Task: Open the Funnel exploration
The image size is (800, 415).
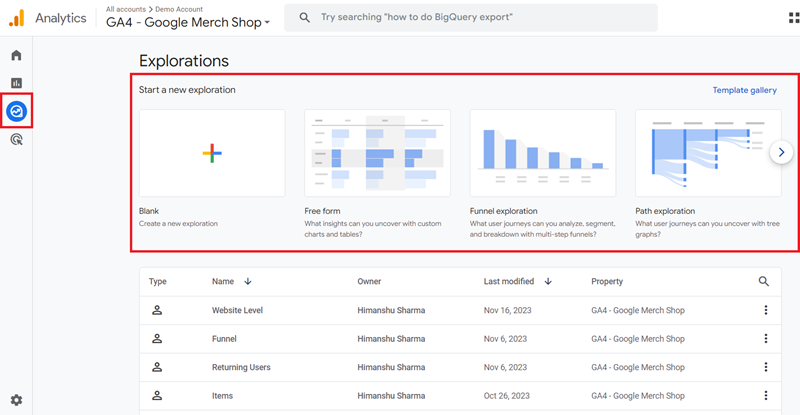Action: (x=224, y=339)
